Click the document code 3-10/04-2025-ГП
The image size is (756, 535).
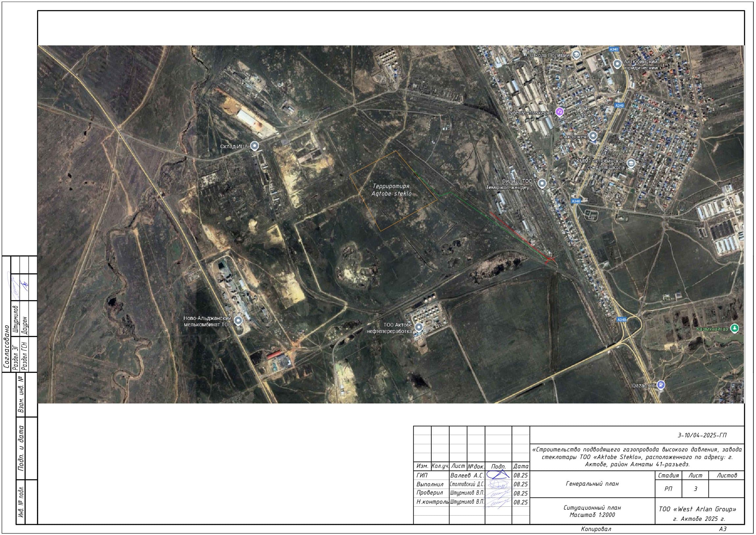702,435
